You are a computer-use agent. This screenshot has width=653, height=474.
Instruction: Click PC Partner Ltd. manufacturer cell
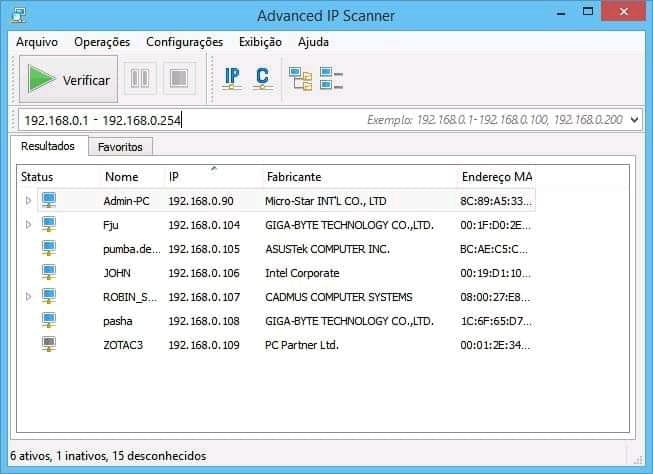pyautogui.click(x=302, y=345)
